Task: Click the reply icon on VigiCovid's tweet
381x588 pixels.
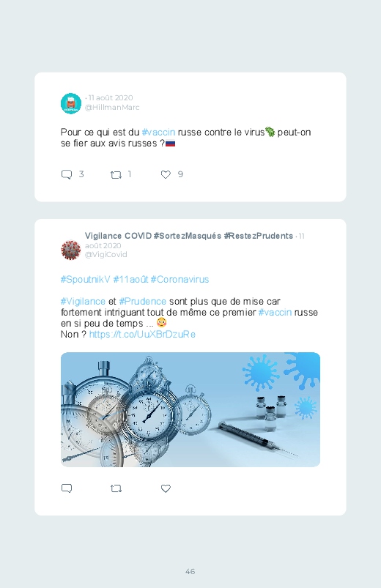Action: 67,488
